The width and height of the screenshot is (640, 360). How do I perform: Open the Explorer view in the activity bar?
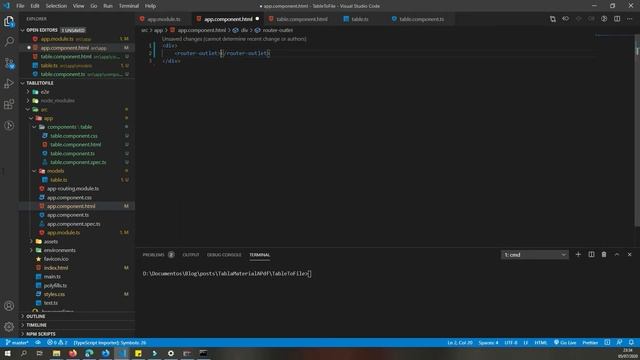pos(9,21)
